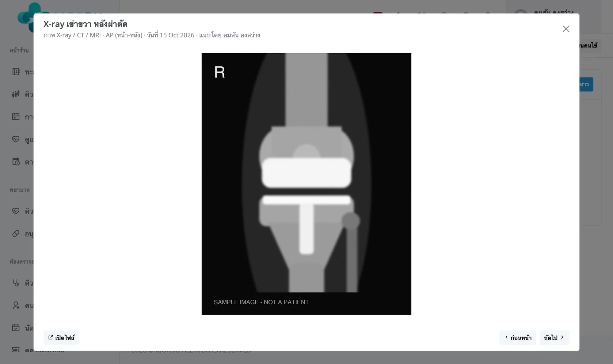Click the calendar icon under หน้าร้าน
The width and height of the screenshot is (613, 364).
16,116
